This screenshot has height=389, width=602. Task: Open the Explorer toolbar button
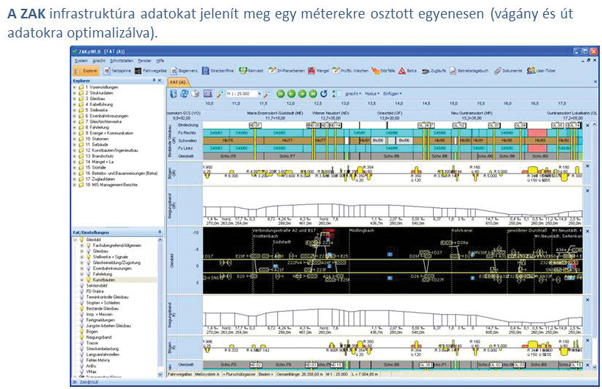pyautogui.click(x=86, y=71)
